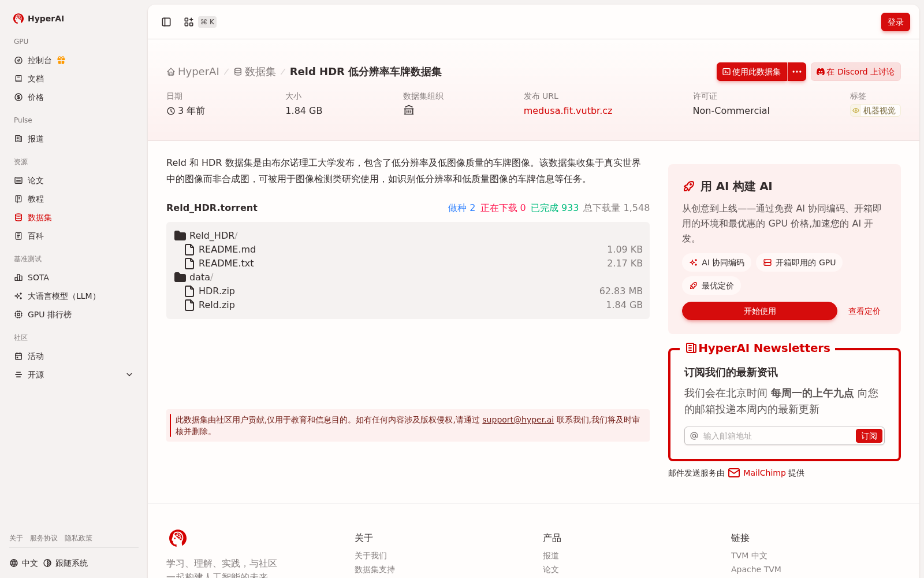This screenshot has width=924, height=578.
Task: Open footer 数据集支持 link
Action: (375, 569)
